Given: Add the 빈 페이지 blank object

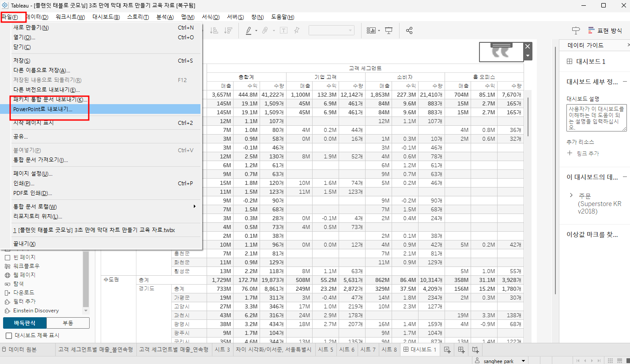Looking at the screenshot, I should pos(20,257).
